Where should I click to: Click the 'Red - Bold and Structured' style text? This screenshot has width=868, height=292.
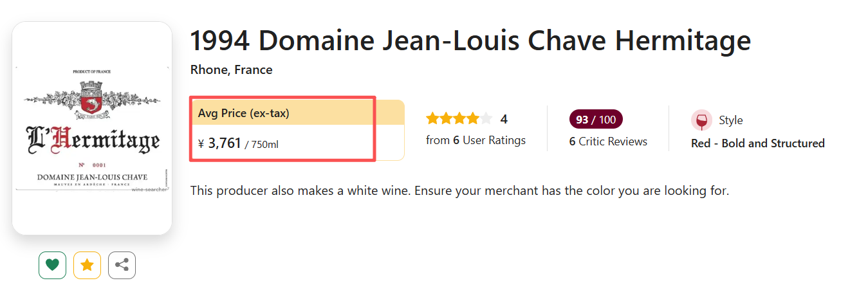click(757, 143)
